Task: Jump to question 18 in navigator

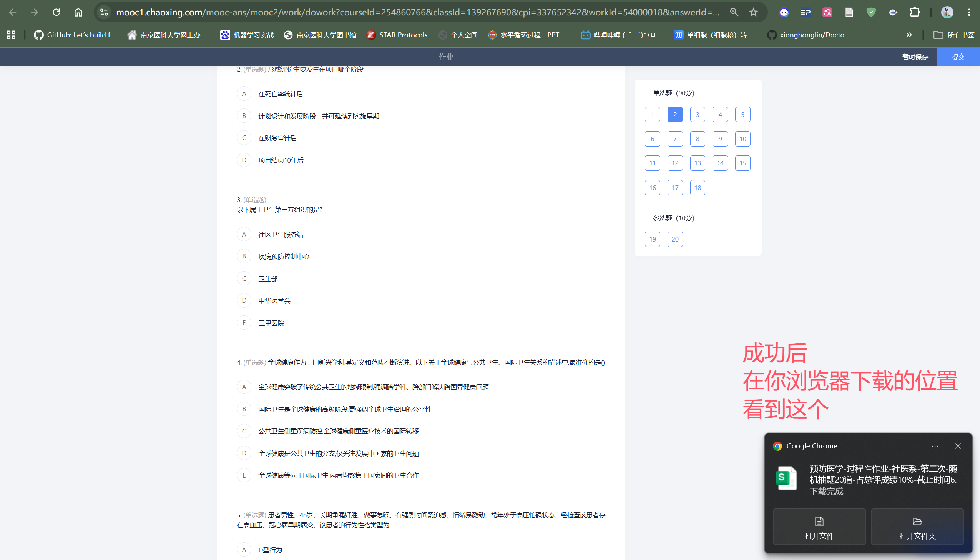Action: pos(698,188)
